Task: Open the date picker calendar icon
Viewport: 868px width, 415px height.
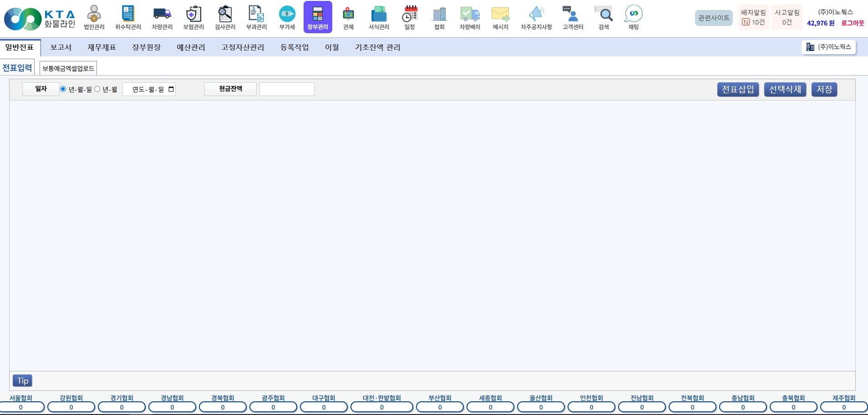Action: [x=171, y=89]
